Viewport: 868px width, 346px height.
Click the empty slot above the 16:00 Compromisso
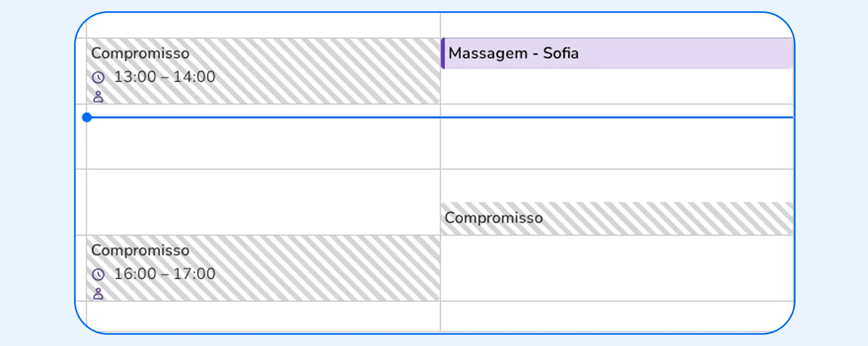coord(262,201)
